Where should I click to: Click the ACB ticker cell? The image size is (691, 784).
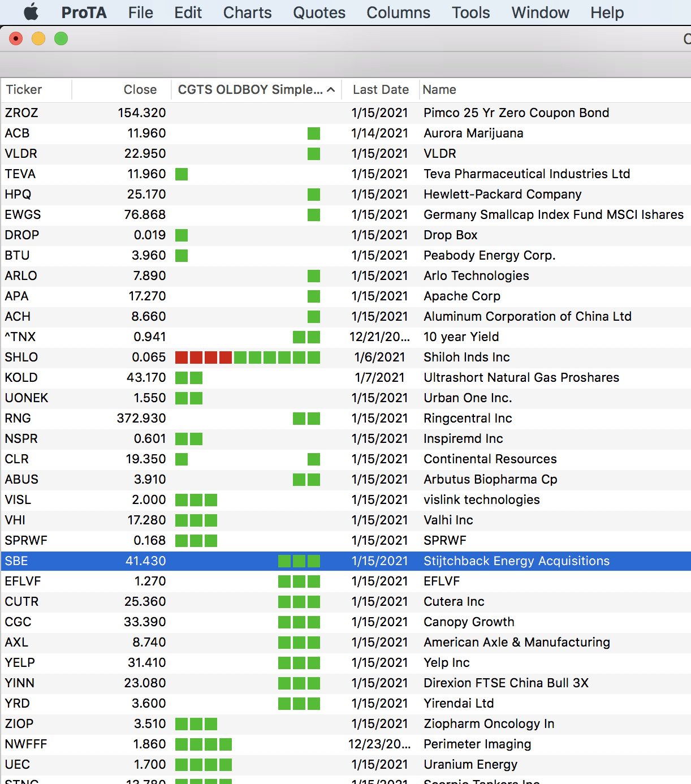[x=17, y=133]
